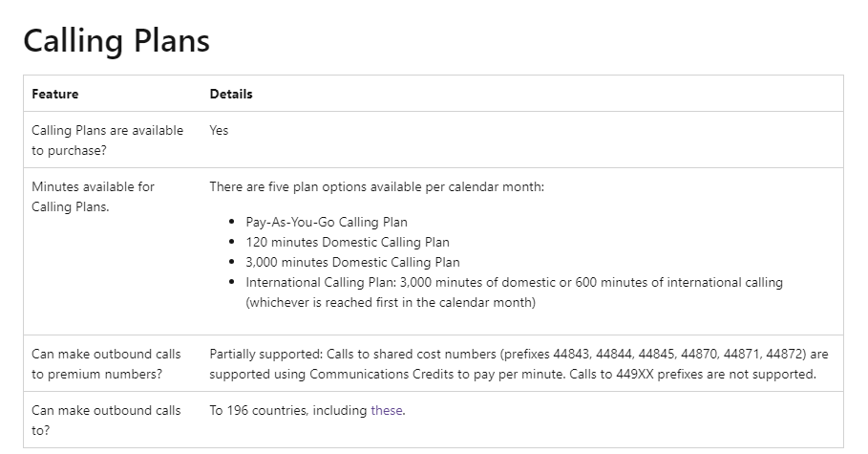Click the Calling Plans page heading

coord(116,40)
